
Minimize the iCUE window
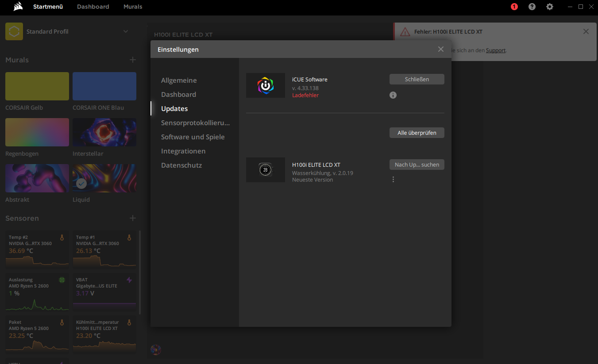pos(571,7)
